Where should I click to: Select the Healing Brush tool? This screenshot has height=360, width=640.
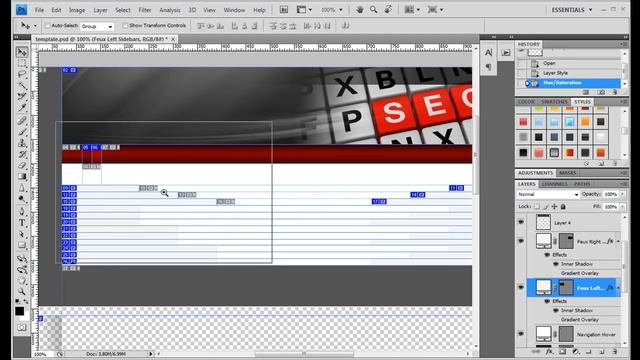[x=22, y=120]
